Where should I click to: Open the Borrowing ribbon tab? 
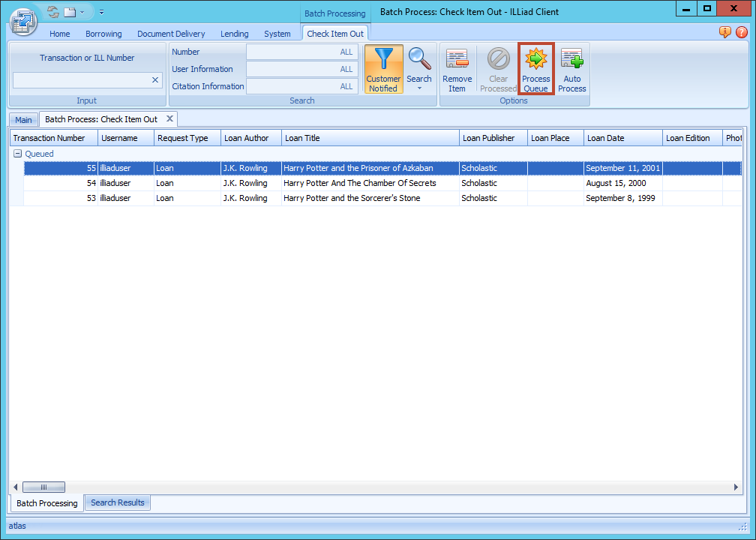coord(103,33)
